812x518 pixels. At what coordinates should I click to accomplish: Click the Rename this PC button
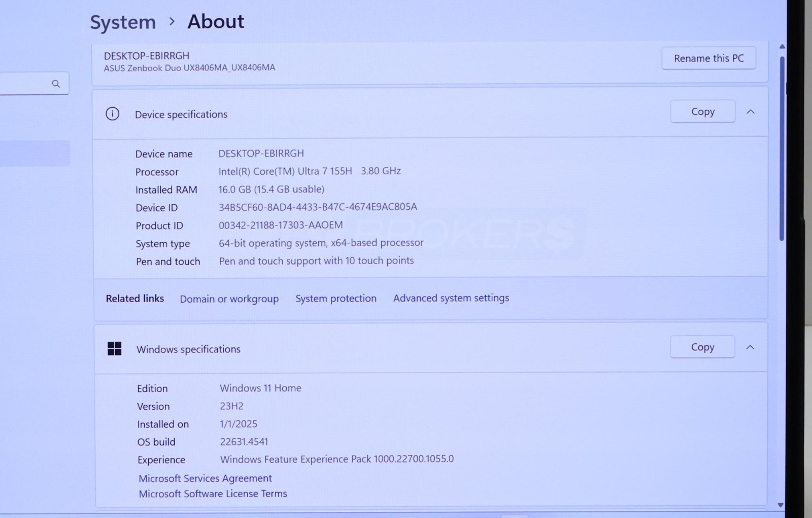pyautogui.click(x=709, y=58)
